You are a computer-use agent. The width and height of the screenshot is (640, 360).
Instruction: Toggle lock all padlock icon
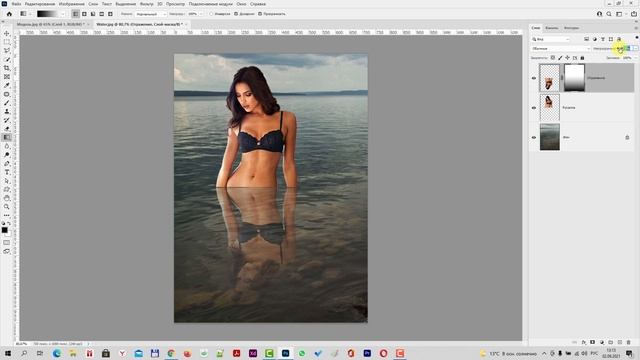[582, 58]
